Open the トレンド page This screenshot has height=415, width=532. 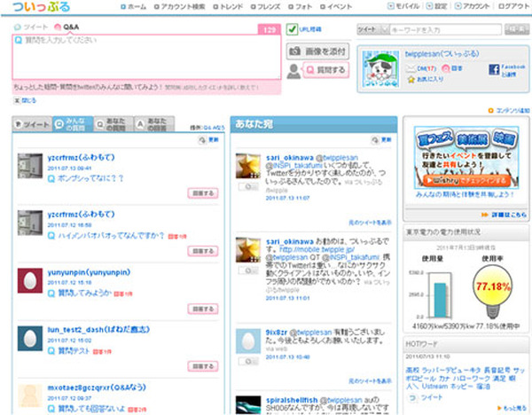[x=228, y=6]
